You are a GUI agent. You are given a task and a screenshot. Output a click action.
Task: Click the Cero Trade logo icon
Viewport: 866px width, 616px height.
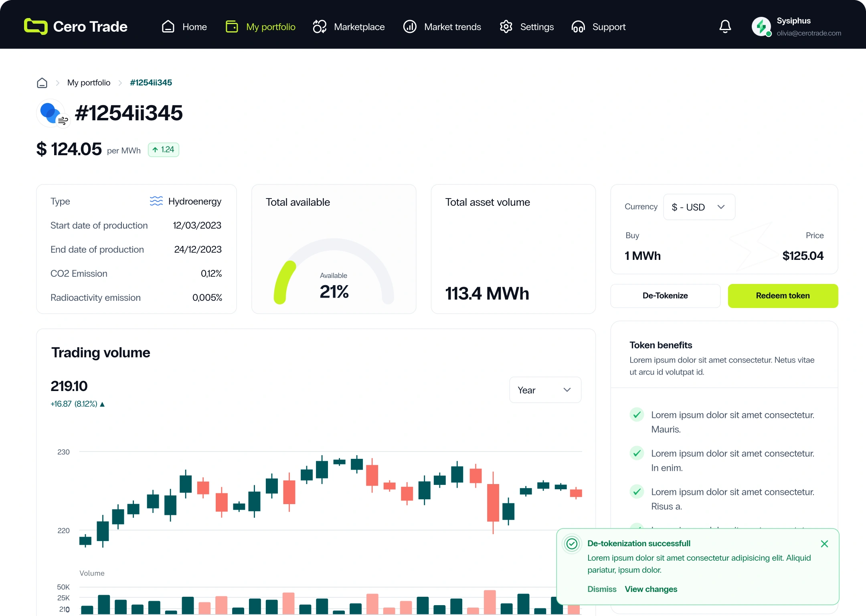click(x=36, y=26)
